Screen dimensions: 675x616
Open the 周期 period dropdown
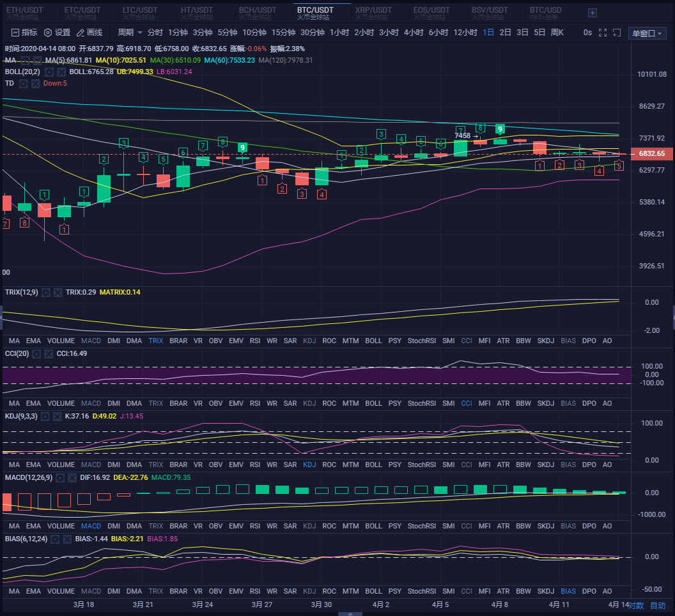(x=130, y=33)
